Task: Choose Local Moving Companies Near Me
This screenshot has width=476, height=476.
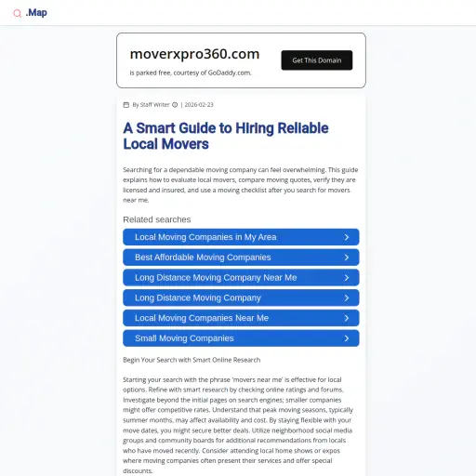Action: pos(241,318)
